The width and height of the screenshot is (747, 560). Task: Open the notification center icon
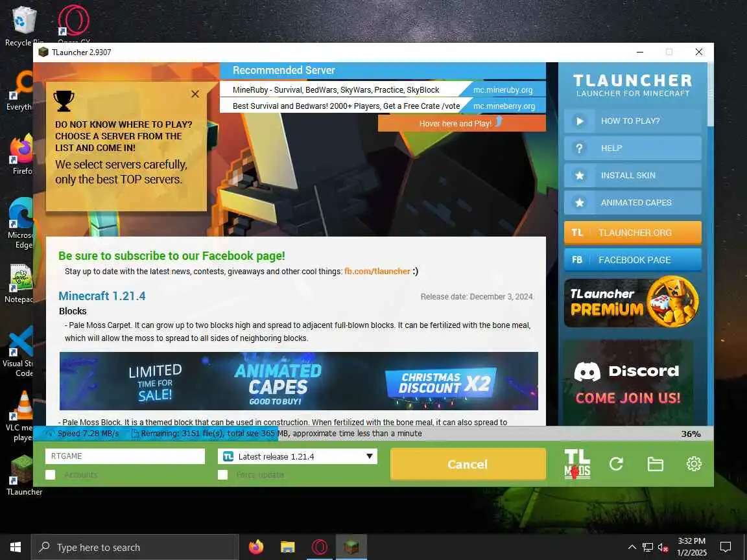click(725, 547)
